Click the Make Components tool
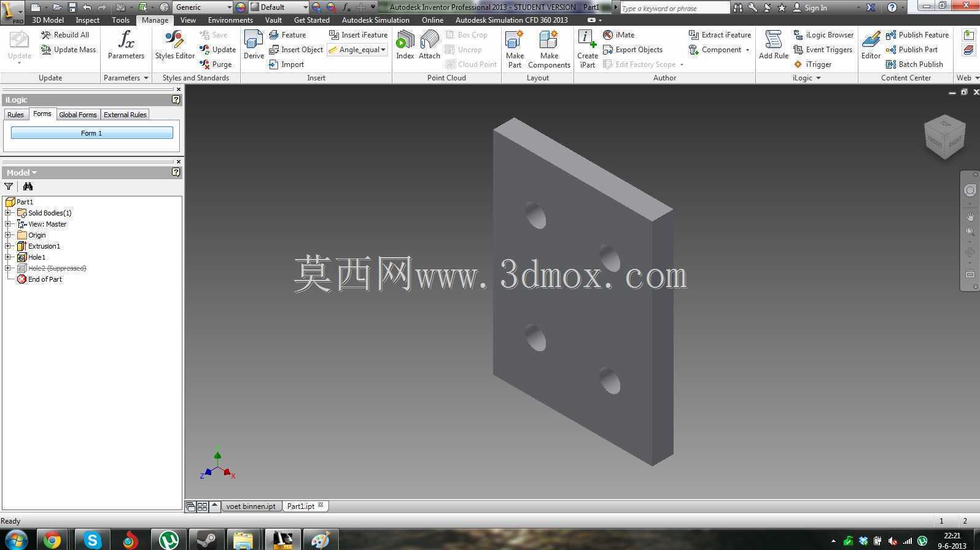Screen dimensions: 980x550 (x=549, y=49)
